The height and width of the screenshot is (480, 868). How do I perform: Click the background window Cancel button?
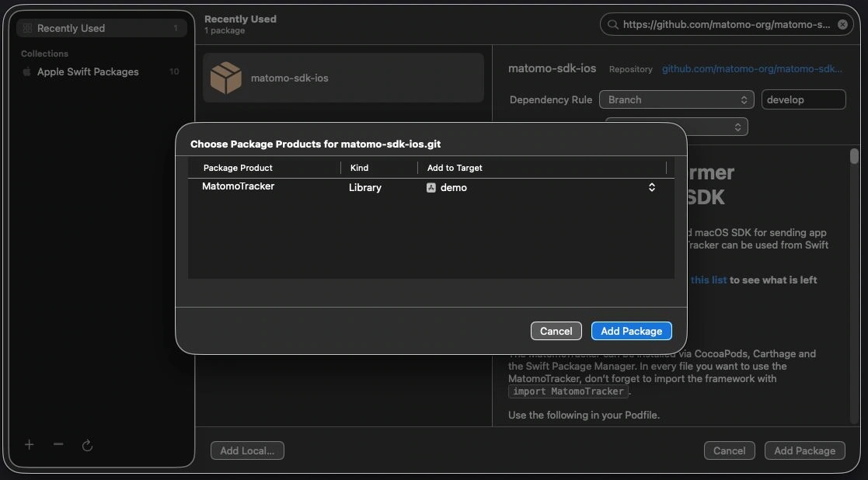point(729,450)
